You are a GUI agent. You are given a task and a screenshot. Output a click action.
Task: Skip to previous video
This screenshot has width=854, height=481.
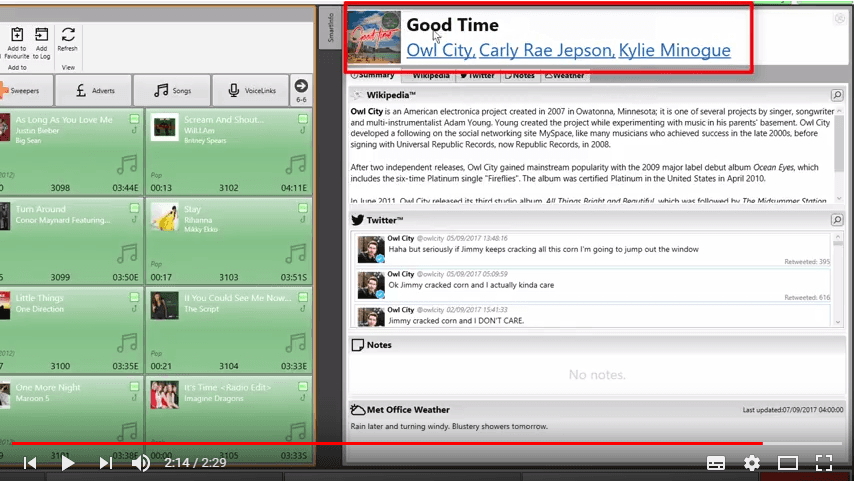(30, 463)
